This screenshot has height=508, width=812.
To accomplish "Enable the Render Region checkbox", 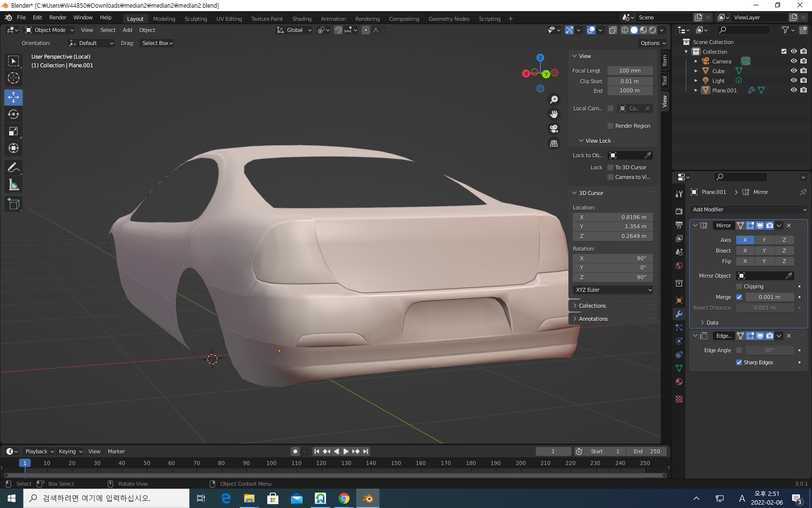I will pyautogui.click(x=610, y=126).
